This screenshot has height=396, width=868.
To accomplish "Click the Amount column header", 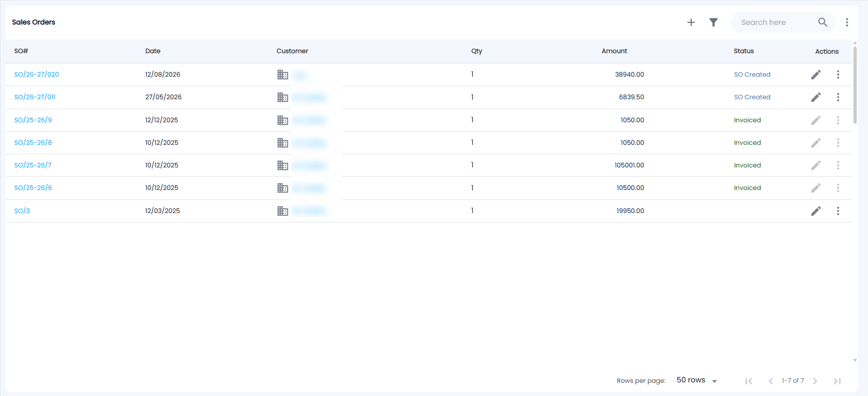I will pyautogui.click(x=614, y=51).
